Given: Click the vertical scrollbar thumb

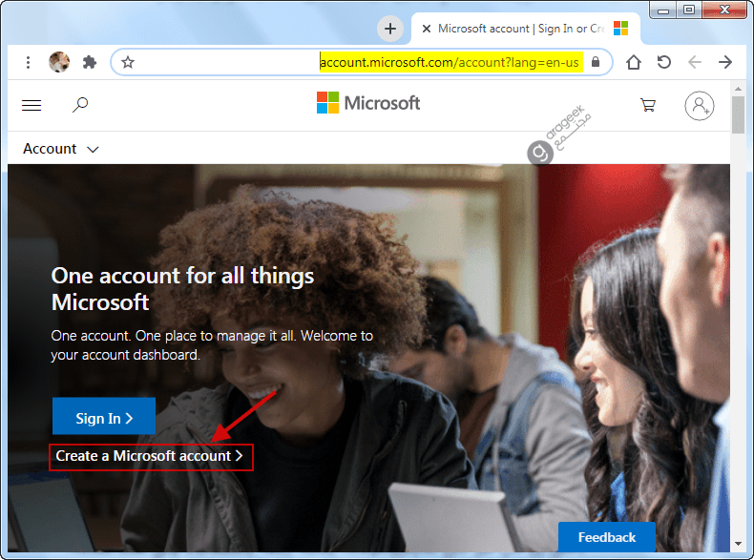Looking at the screenshot, I should 738,114.
